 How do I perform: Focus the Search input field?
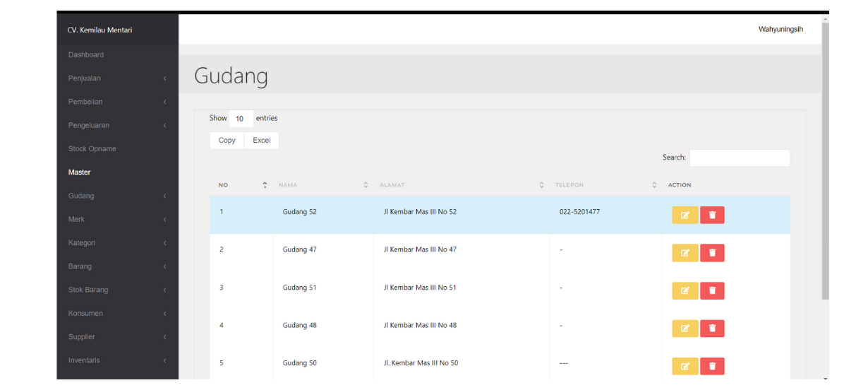(740, 158)
